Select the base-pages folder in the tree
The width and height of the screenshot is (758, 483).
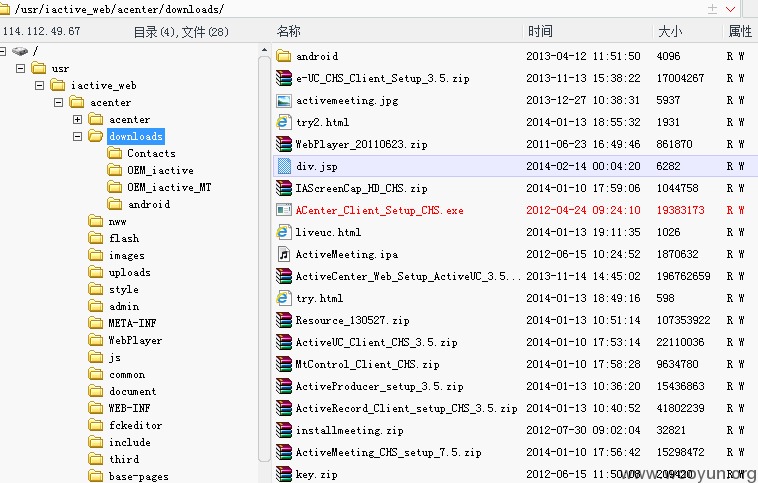click(x=139, y=476)
